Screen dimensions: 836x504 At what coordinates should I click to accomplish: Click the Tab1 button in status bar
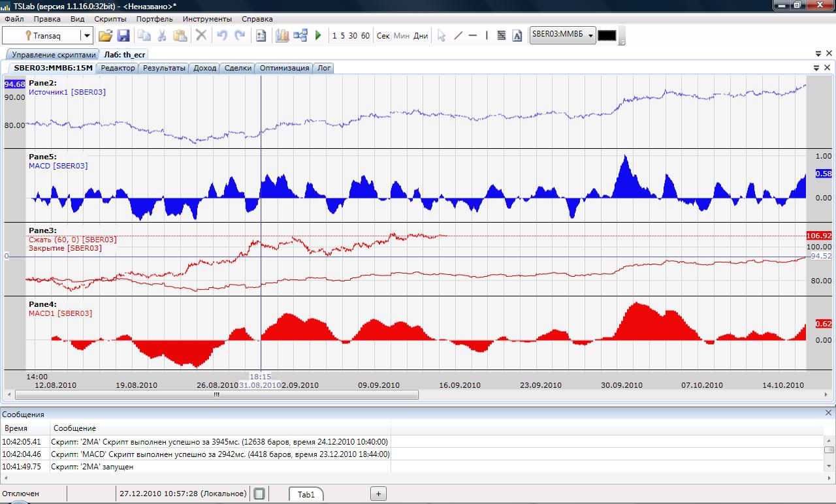click(x=306, y=494)
